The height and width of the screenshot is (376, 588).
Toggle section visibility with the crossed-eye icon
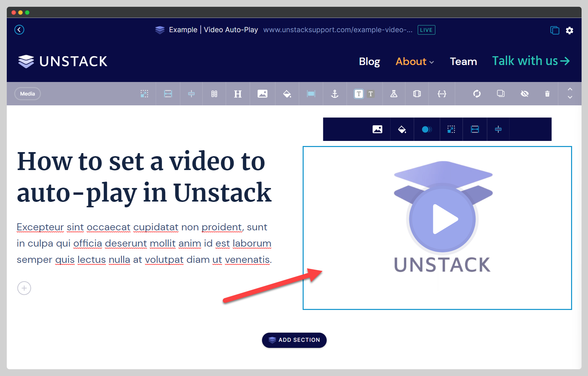[x=524, y=94]
